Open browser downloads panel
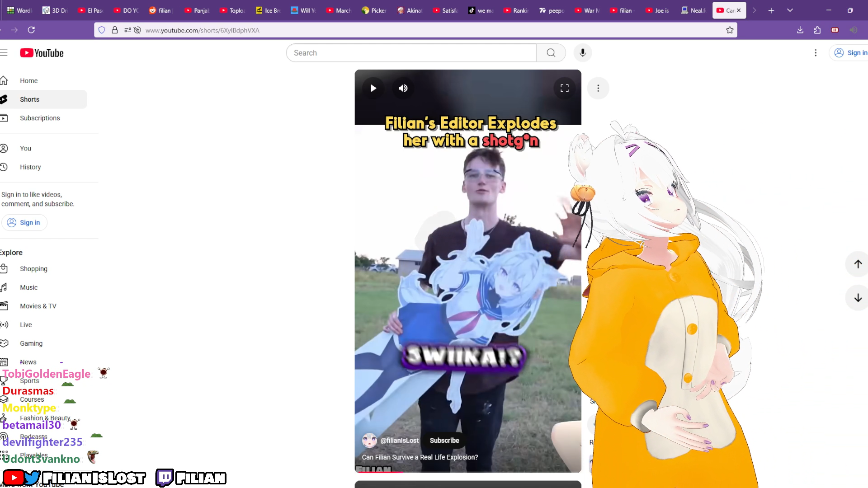 pyautogui.click(x=800, y=30)
